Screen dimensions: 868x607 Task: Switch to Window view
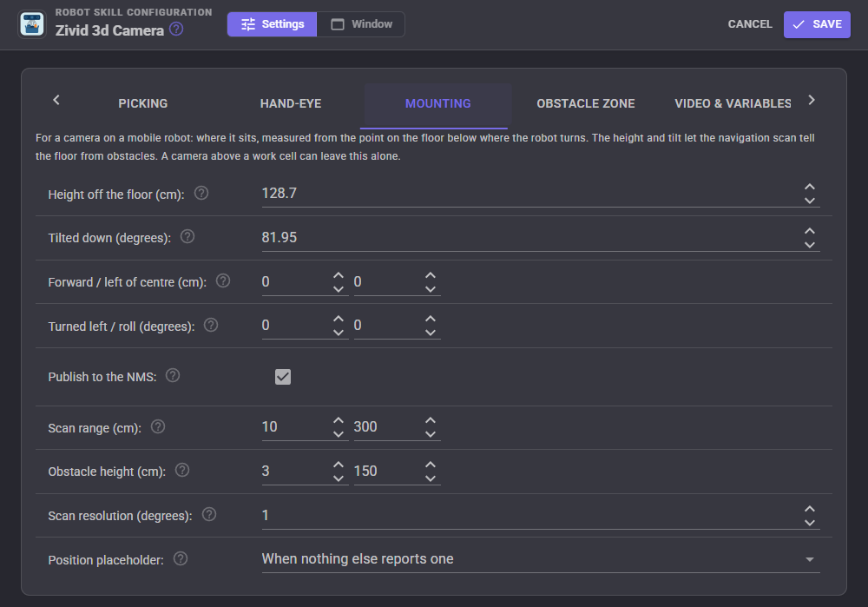pyautogui.click(x=361, y=24)
